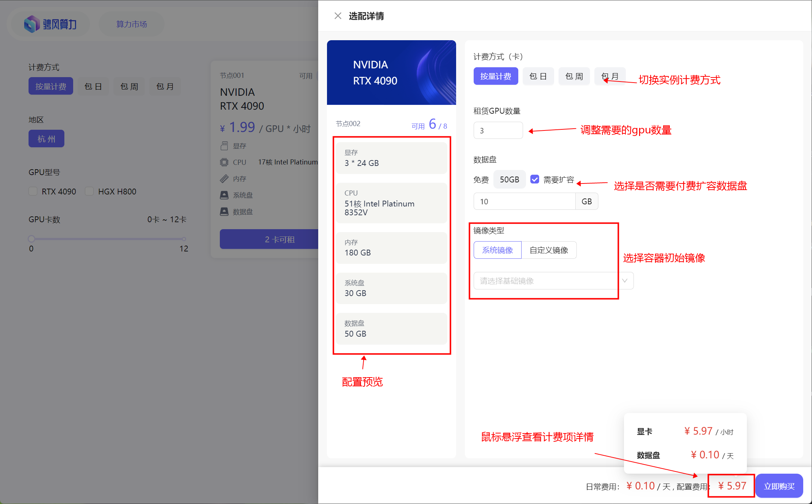Click the 数据盘 50 GB preview row
The height and width of the screenshot is (504, 812).
(x=391, y=329)
